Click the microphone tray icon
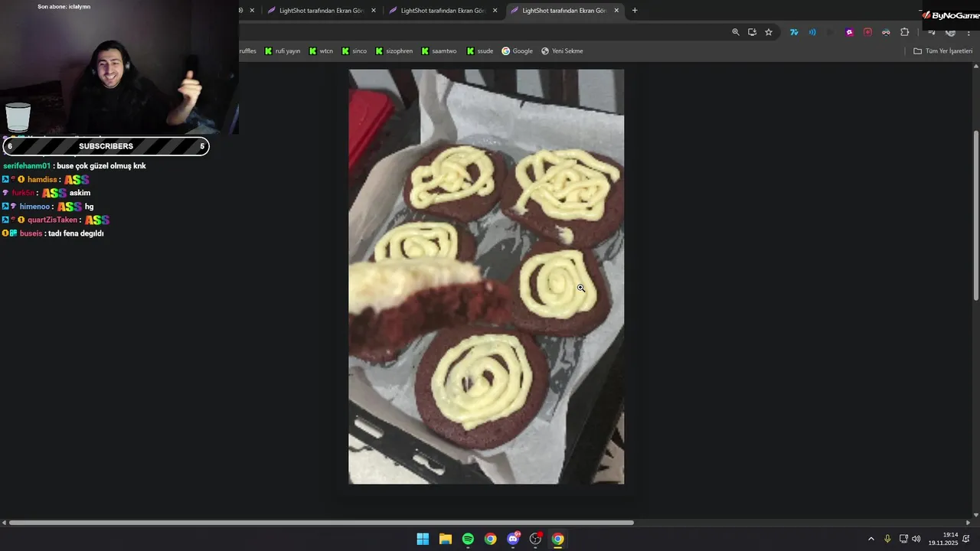This screenshot has height=551, width=980. (x=887, y=539)
